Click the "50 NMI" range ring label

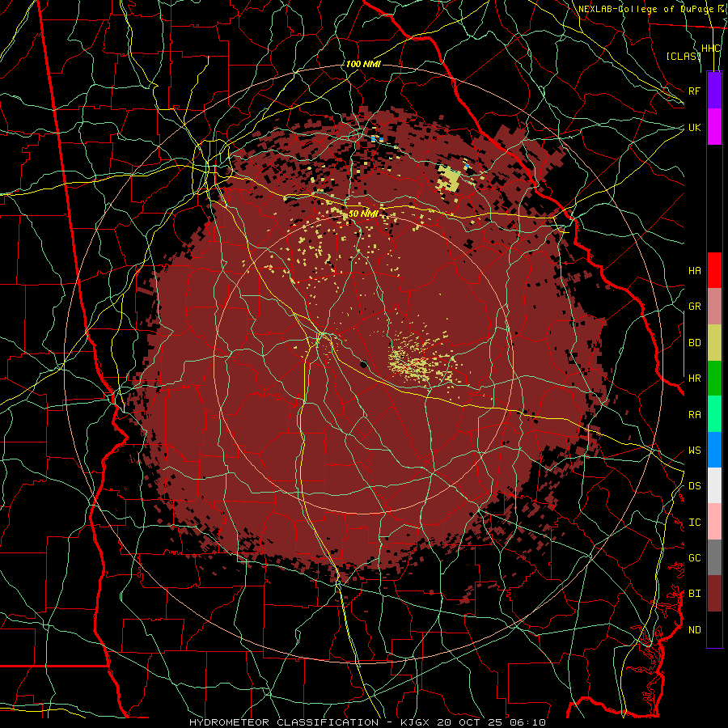(x=363, y=214)
